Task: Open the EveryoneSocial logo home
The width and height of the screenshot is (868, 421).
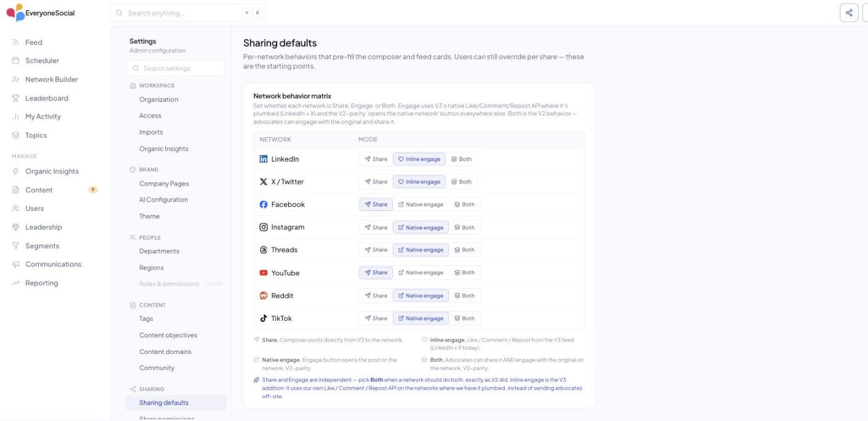Action: 41,12
